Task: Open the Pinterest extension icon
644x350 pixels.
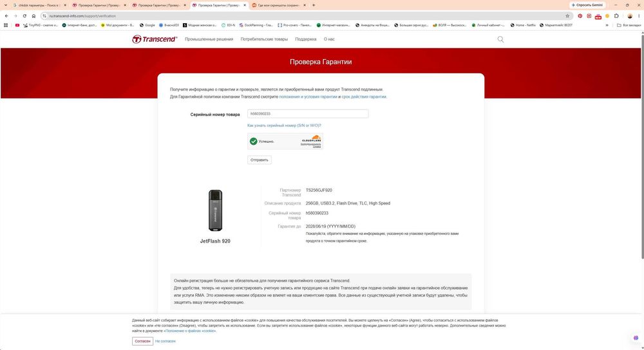Action: [580, 16]
